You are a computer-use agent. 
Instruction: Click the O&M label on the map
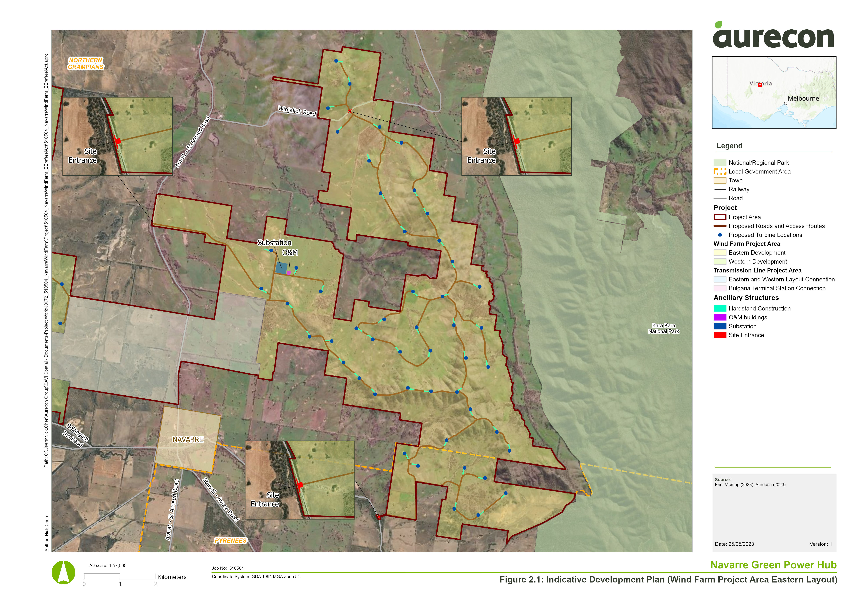click(290, 253)
